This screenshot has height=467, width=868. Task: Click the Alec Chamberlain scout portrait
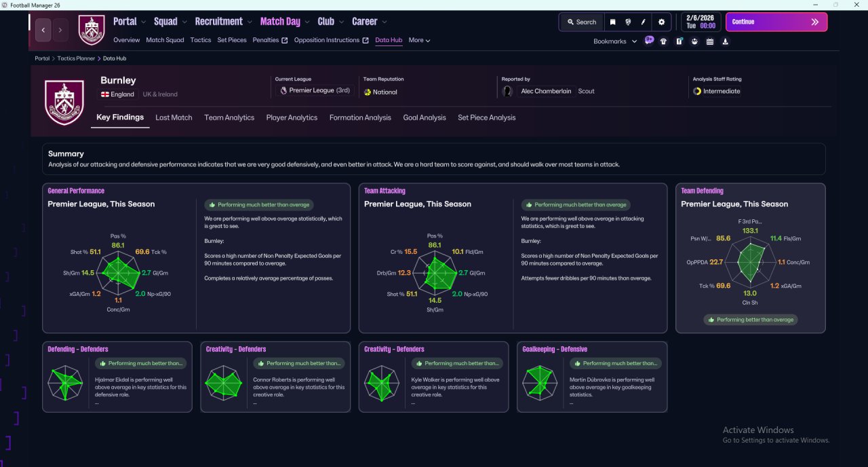(x=507, y=91)
